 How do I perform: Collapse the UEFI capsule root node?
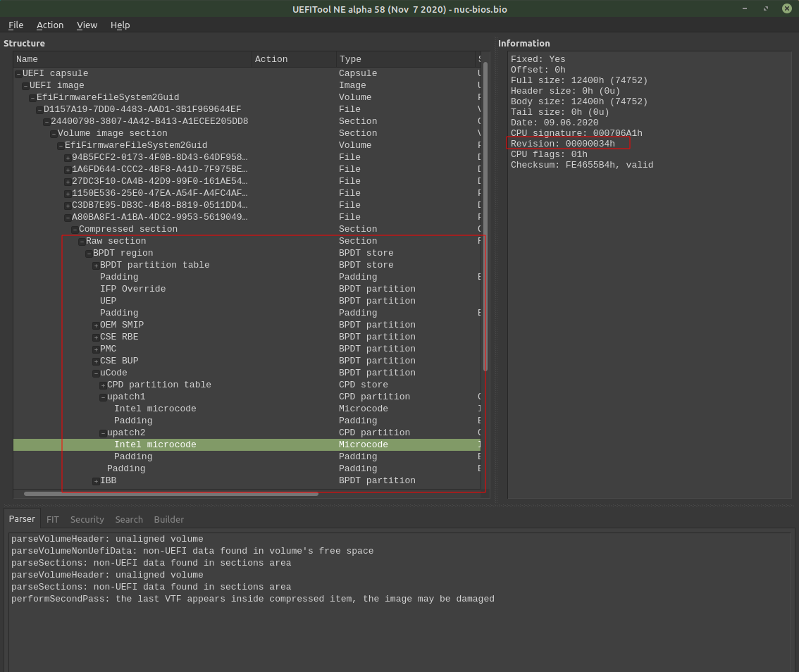tap(18, 74)
